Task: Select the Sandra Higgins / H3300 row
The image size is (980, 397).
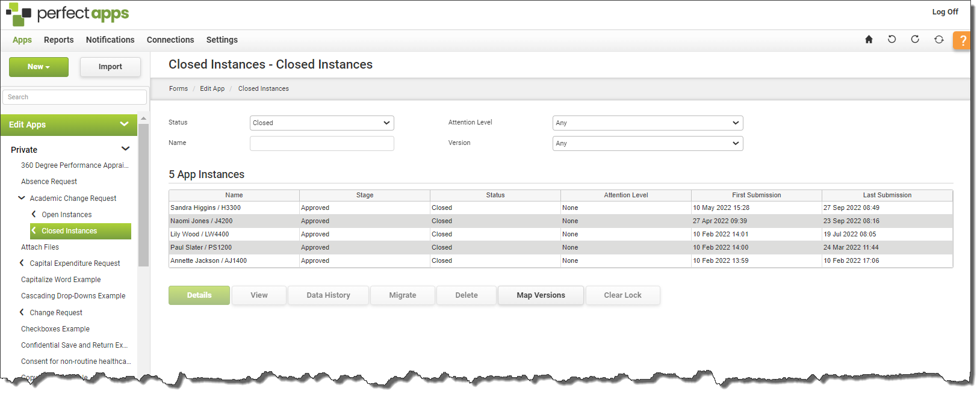Action: coord(560,208)
